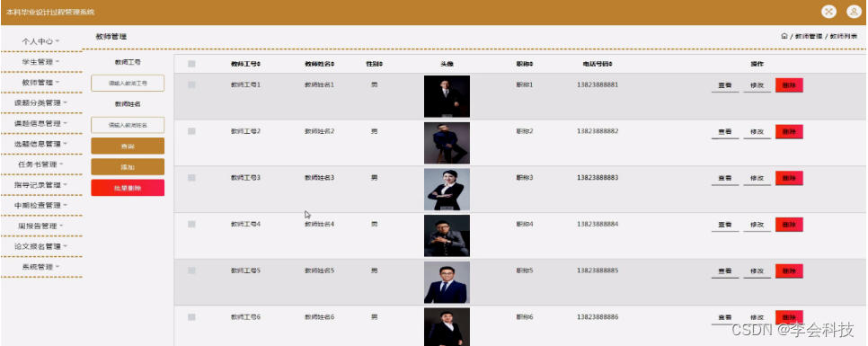Click 修改 for 教师工号3 row
The image size is (868, 346).
757,179
